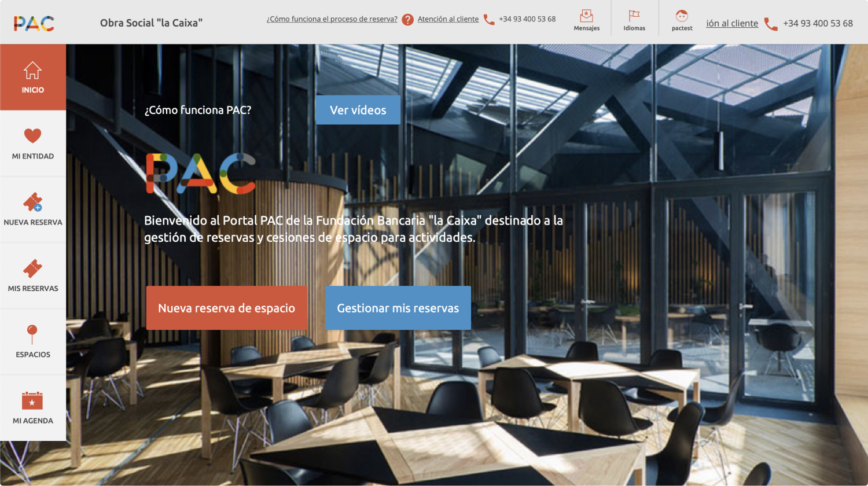Open Atención al cliente link
This screenshot has height=486, width=868.
pos(448,19)
